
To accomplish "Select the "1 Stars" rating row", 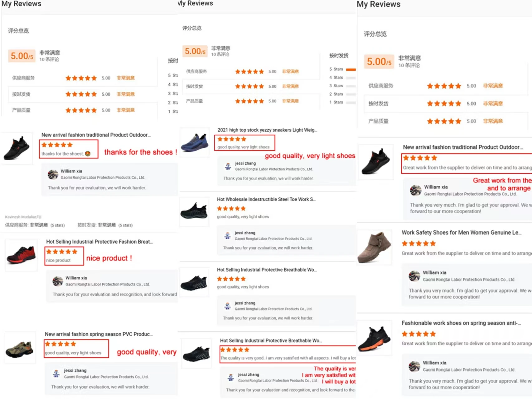I will 336,102.
